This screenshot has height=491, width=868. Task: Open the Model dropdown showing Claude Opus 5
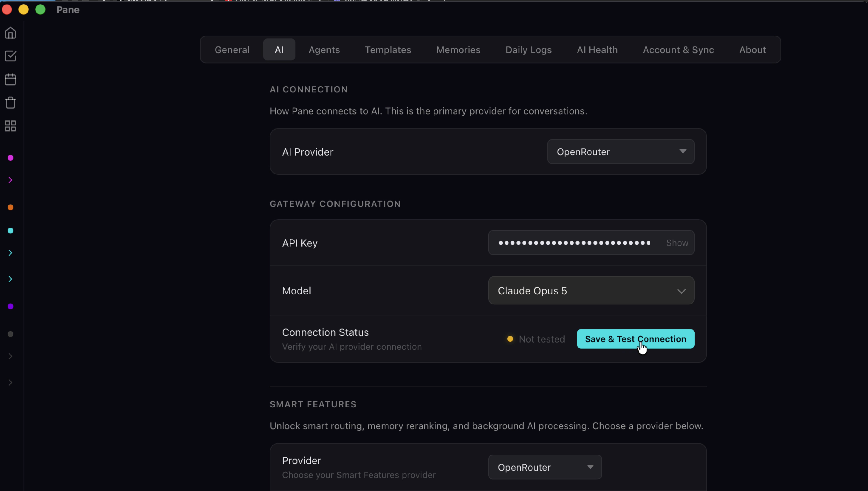[591, 291]
